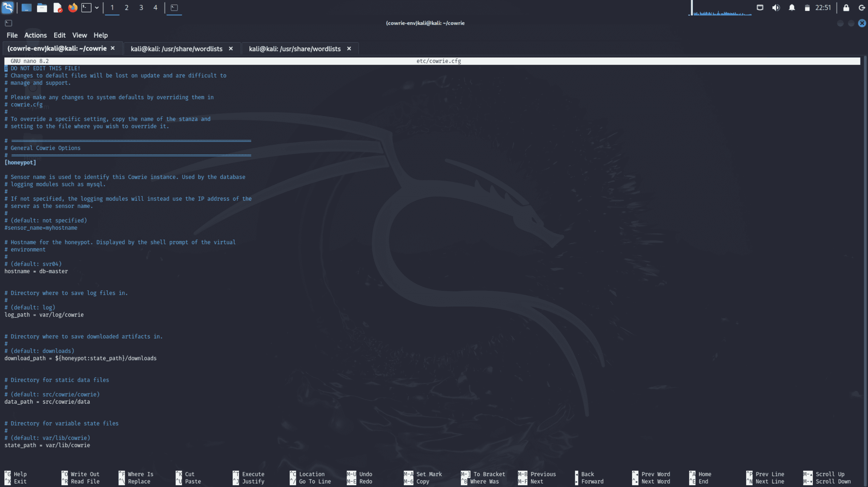The image size is (868, 487).
Task: Click the 'data_path = src/cowrie/data' line
Action: coord(47,402)
